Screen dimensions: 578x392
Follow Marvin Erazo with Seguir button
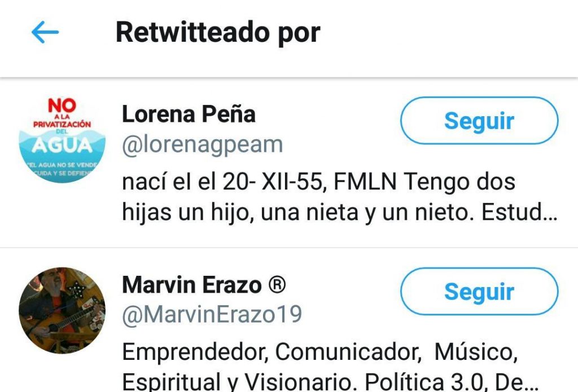[x=479, y=292]
